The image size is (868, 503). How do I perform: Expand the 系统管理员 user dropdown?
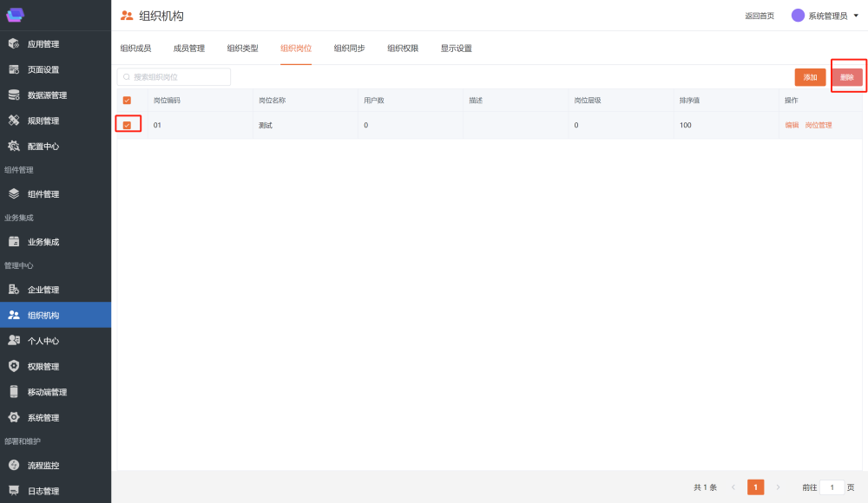tap(856, 16)
